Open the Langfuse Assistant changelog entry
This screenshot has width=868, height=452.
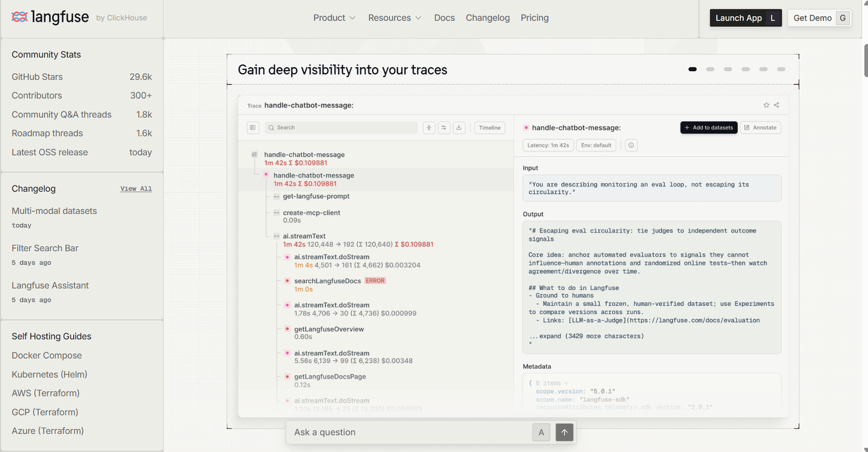coord(50,285)
